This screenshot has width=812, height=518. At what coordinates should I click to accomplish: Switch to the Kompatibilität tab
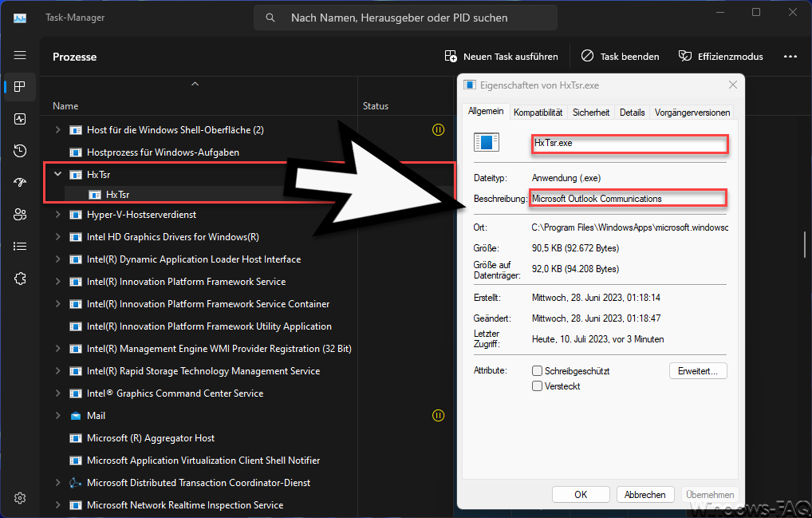(538, 113)
